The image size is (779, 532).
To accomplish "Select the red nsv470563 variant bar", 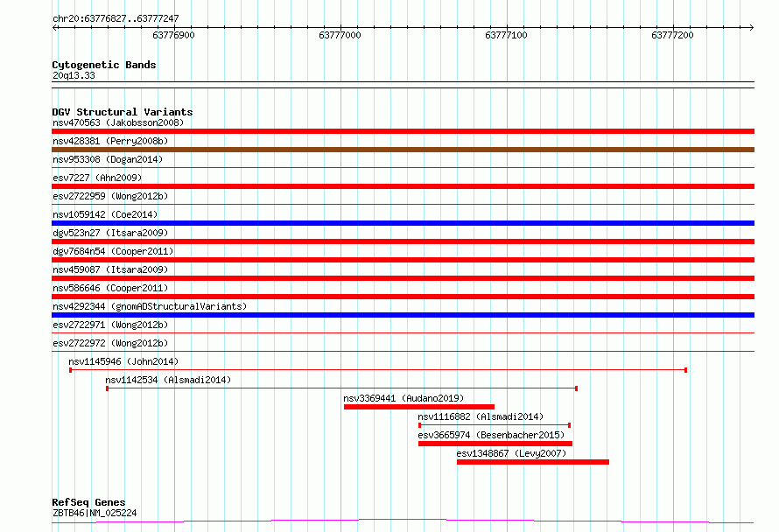I will [x=403, y=131].
